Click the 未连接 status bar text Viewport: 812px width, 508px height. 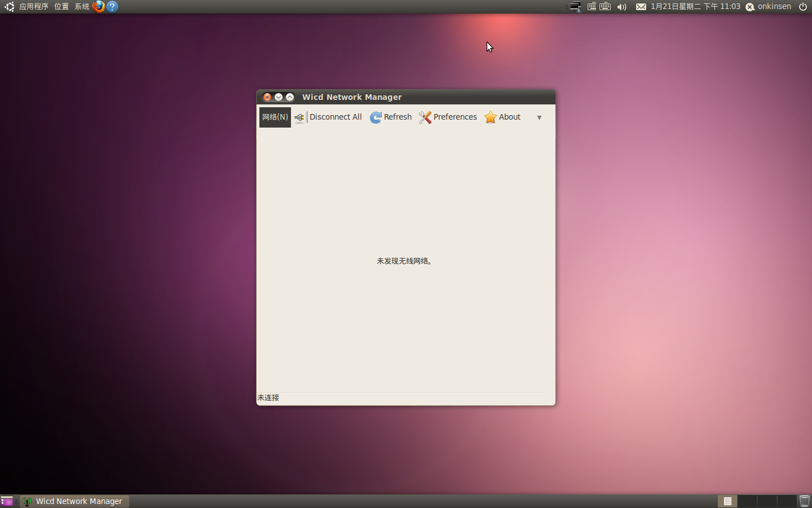[268, 397]
